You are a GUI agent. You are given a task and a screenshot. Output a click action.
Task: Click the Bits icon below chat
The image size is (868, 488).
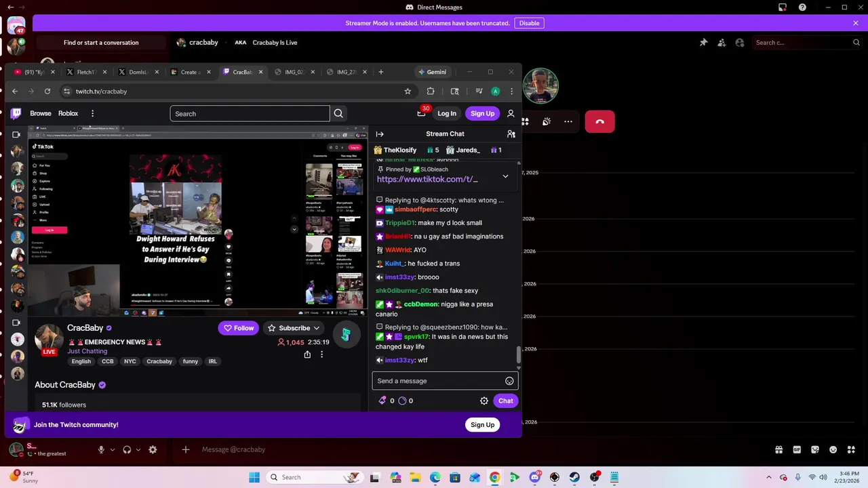(x=382, y=401)
